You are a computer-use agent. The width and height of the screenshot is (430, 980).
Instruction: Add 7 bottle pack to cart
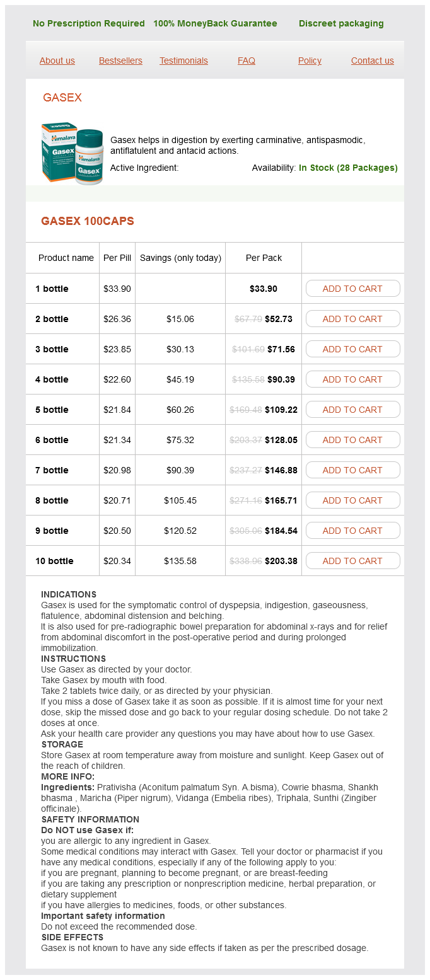pyautogui.click(x=352, y=470)
